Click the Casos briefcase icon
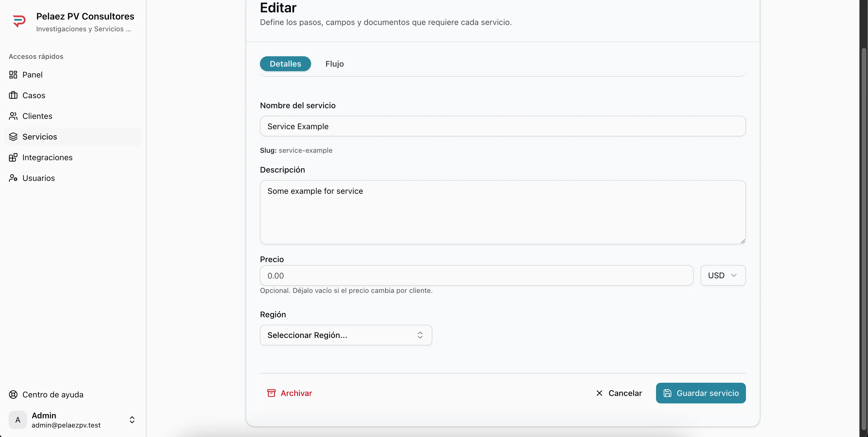 [13, 95]
